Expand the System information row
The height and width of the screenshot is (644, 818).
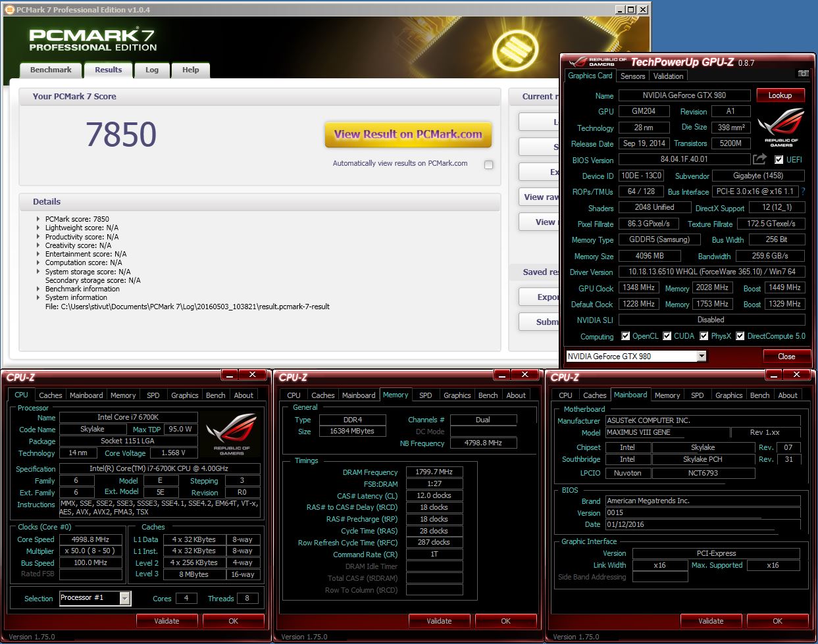tap(38, 297)
